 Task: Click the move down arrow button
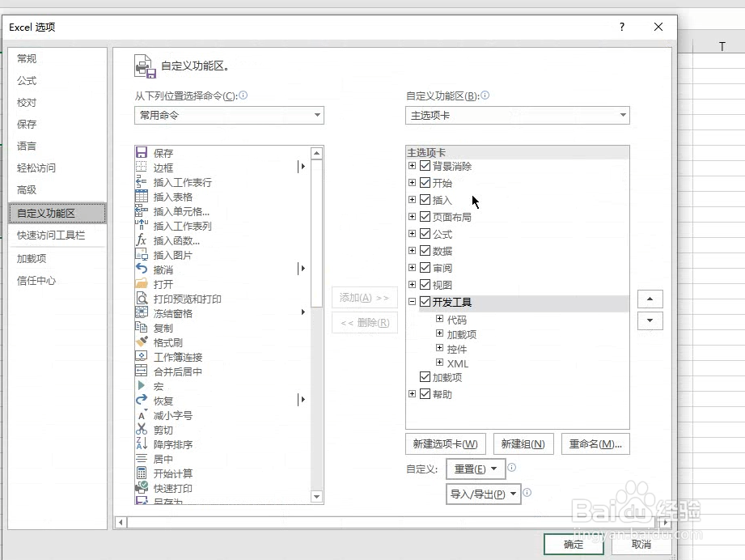650,320
